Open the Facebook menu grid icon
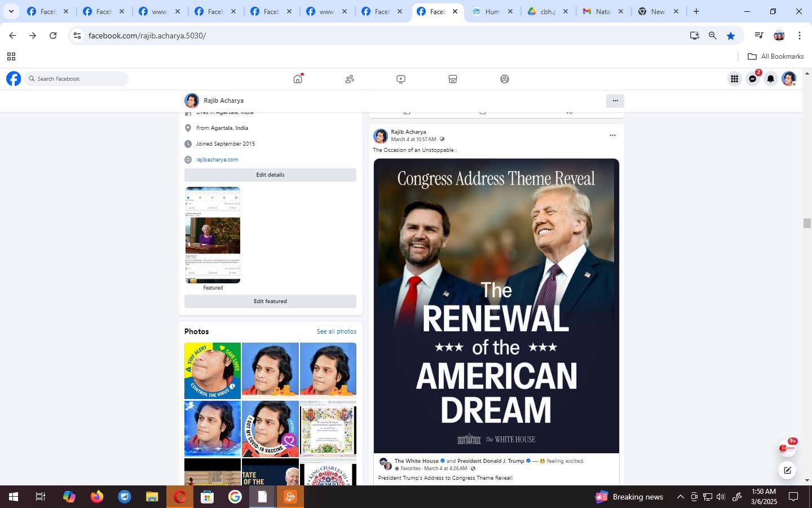 point(734,79)
